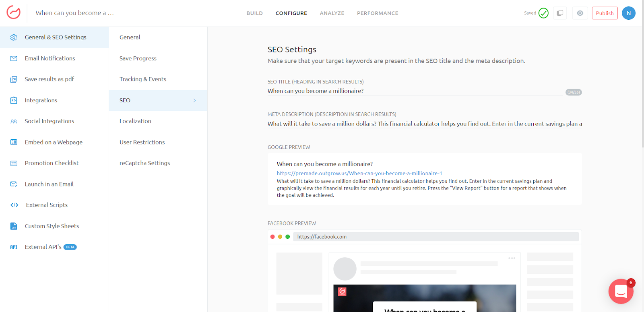Click the duplicate pages icon near Publish
The width and height of the screenshot is (644, 312).
(560, 13)
